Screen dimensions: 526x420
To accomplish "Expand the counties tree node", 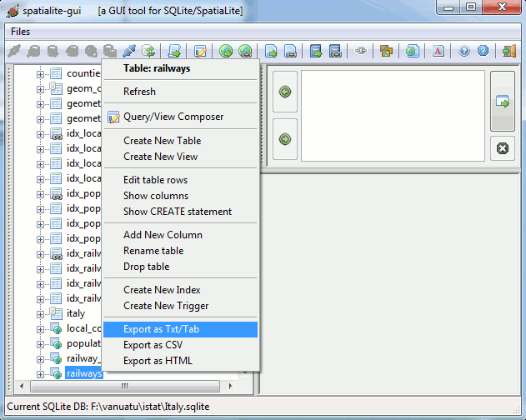I will [x=40, y=74].
